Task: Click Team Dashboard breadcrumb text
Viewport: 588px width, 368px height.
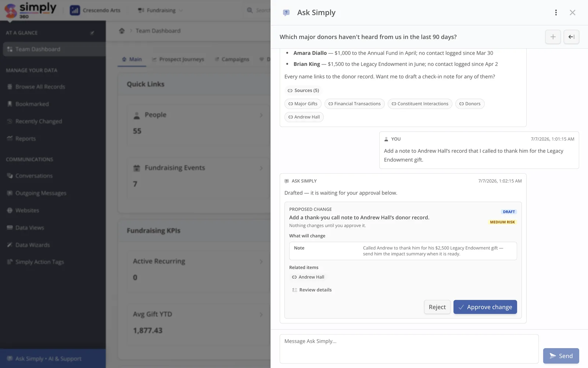Action: 158,31
